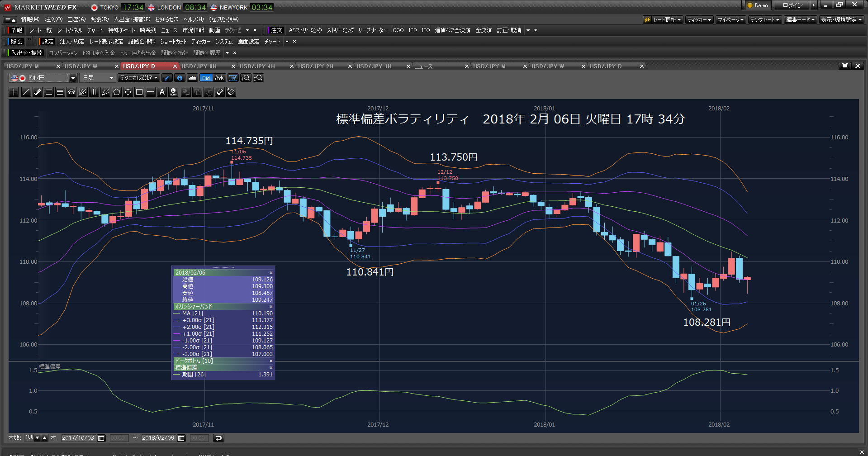
Task: Open the ヘルプ(H) menu
Action: pos(193,19)
